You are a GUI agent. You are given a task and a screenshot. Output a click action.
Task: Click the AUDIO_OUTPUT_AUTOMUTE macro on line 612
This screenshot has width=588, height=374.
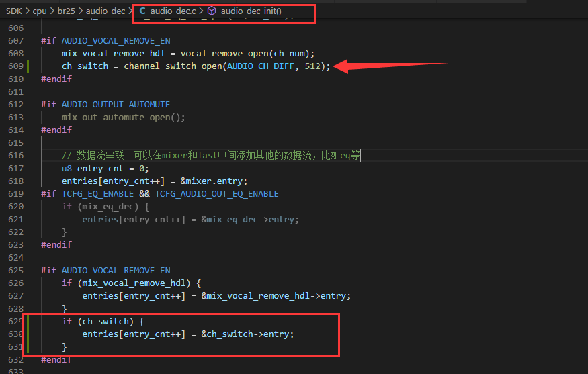click(x=116, y=105)
